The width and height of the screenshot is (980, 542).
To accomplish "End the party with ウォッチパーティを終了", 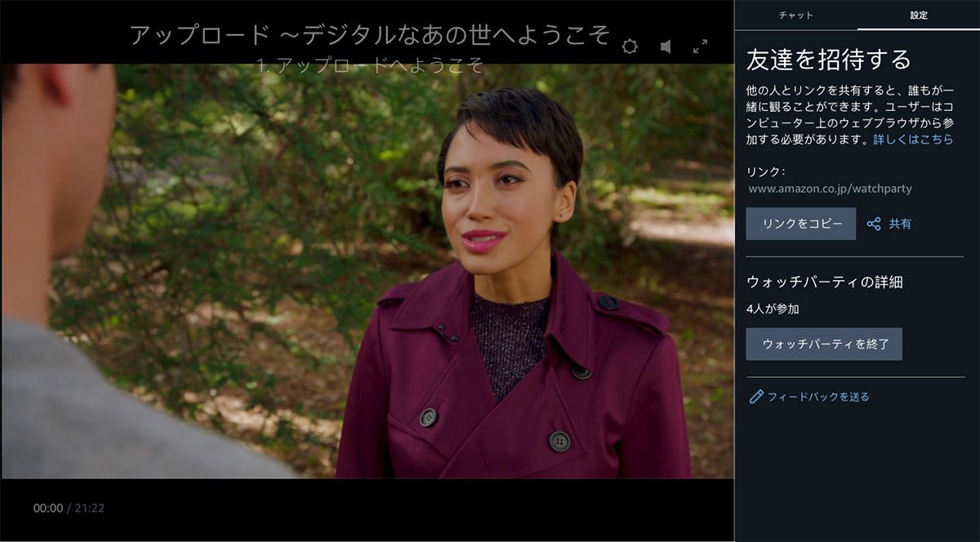I will click(x=824, y=344).
